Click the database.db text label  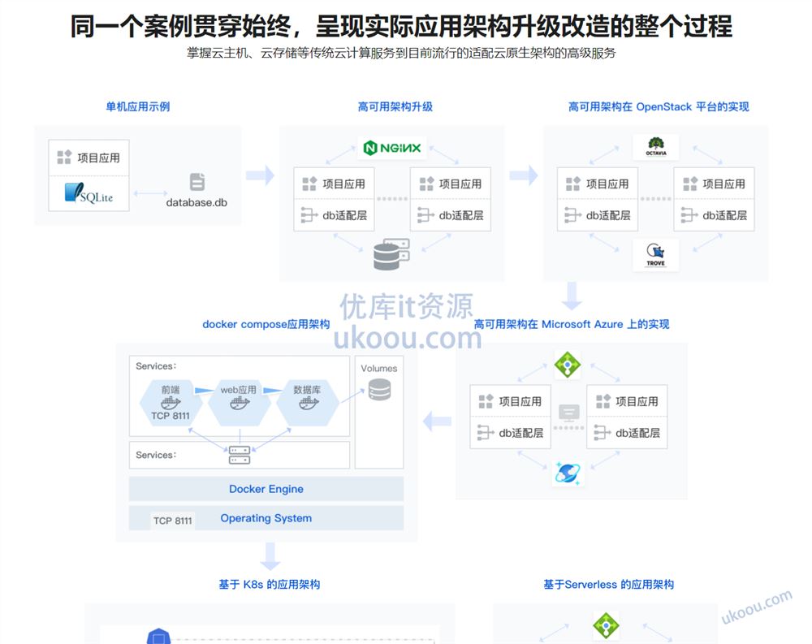click(197, 202)
